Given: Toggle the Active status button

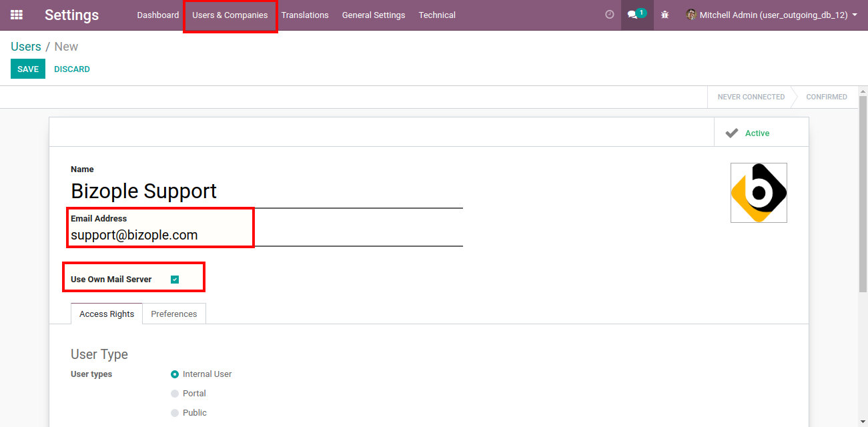Looking at the screenshot, I should tap(761, 133).
